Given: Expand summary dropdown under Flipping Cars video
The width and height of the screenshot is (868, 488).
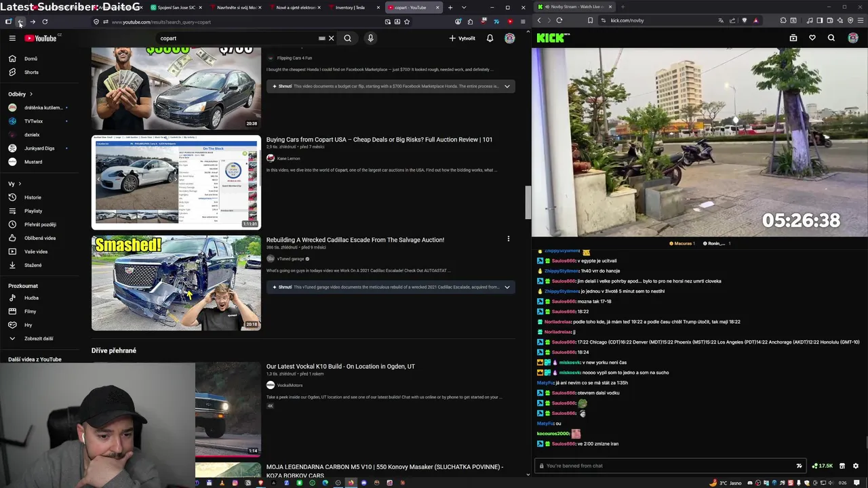Looking at the screenshot, I should (507, 86).
